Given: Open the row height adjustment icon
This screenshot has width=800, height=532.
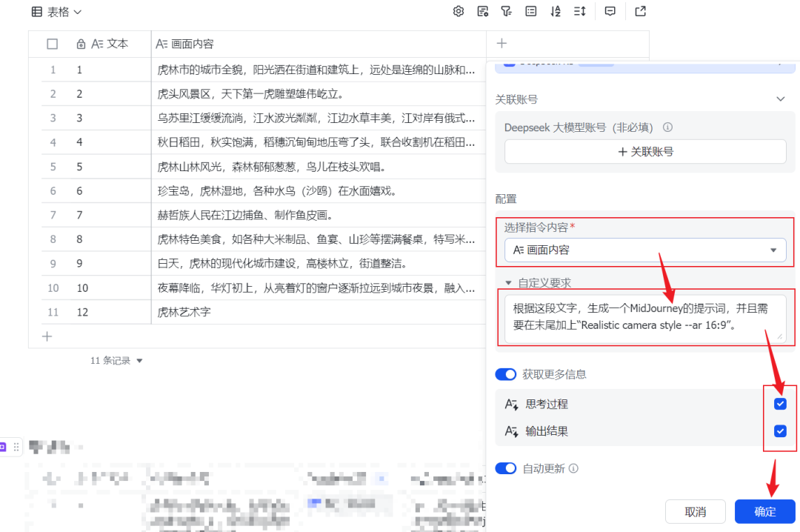Looking at the screenshot, I should point(581,11).
